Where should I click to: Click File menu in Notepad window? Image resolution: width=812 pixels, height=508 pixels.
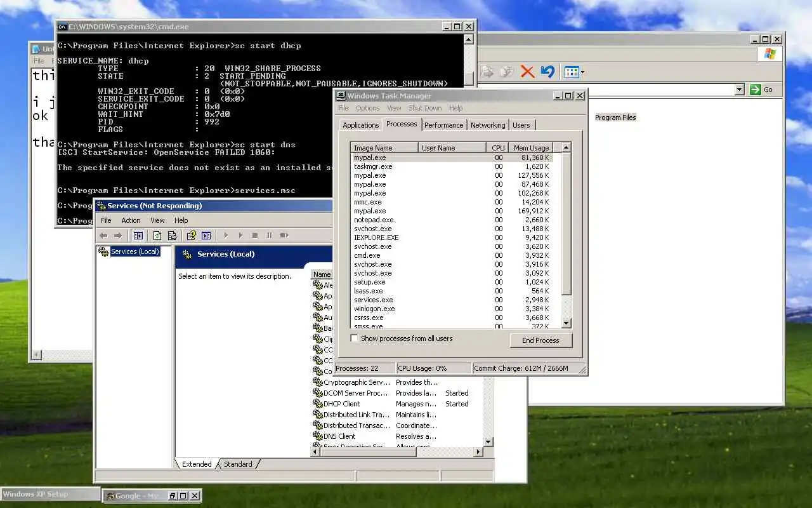[x=39, y=61]
